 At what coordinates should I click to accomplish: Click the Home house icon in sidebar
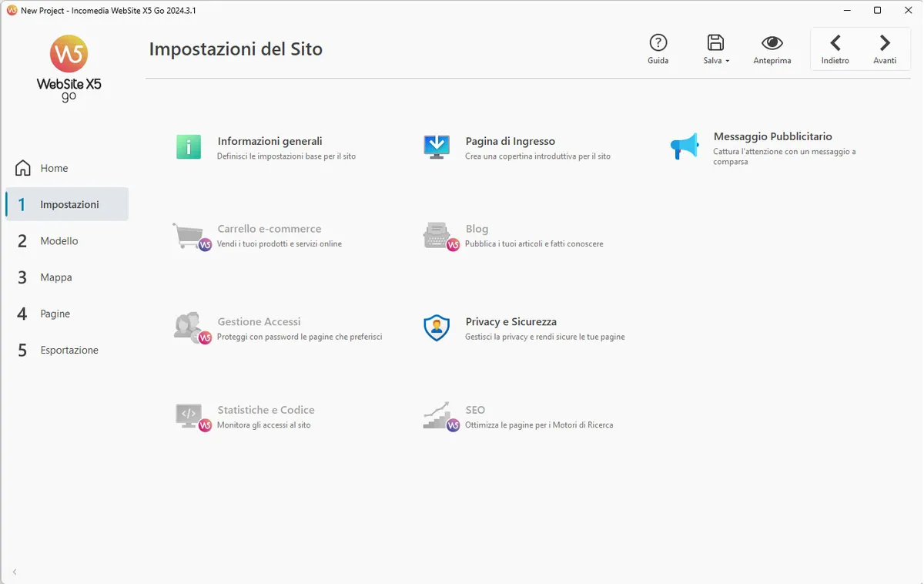coord(23,168)
